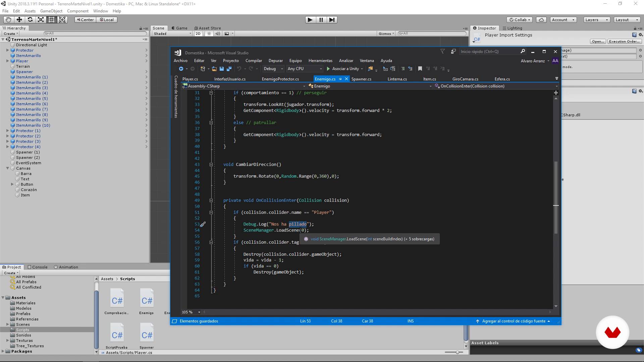Image resolution: width=644 pixels, height=362 pixels.
Task: Select the Unity Rotate tool
Action: coord(30,20)
